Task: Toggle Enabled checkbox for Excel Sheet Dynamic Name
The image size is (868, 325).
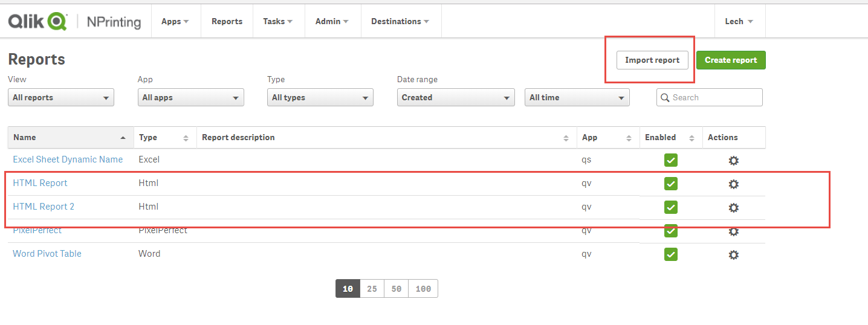Action: tap(671, 160)
